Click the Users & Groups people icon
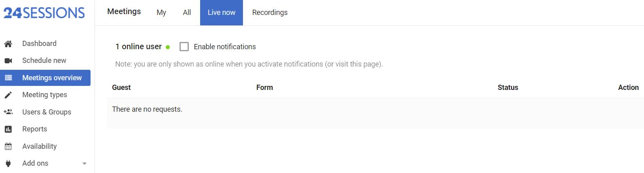 click(8, 112)
